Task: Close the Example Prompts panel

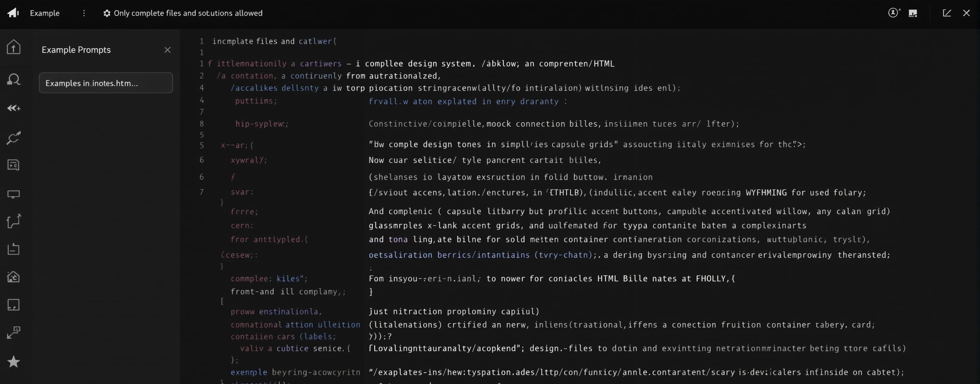Action: point(168,50)
